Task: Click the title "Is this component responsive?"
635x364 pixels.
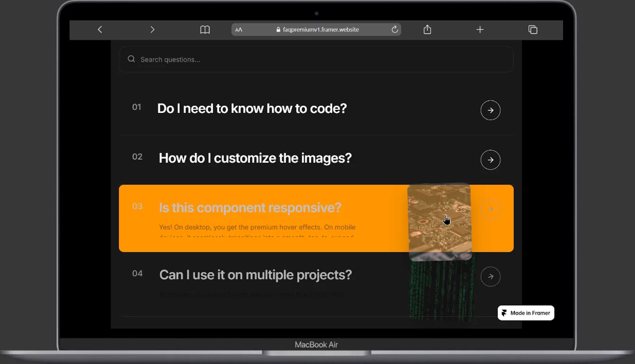Action: (x=250, y=208)
